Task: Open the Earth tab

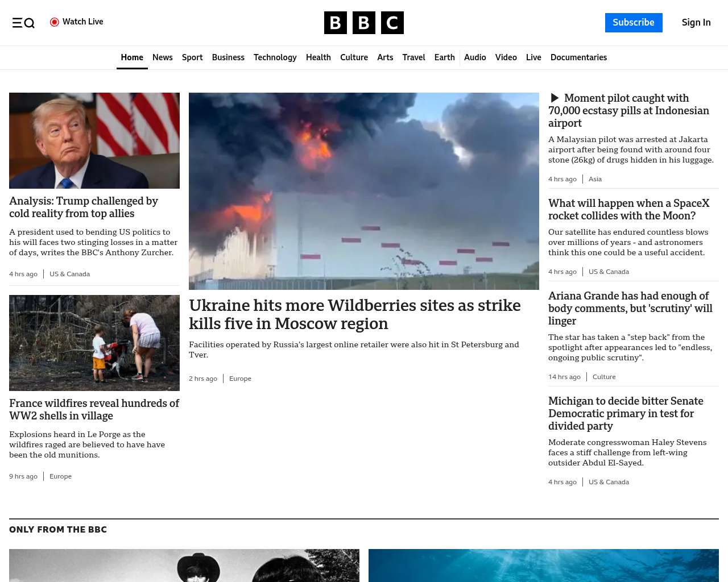Action: [x=444, y=57]
